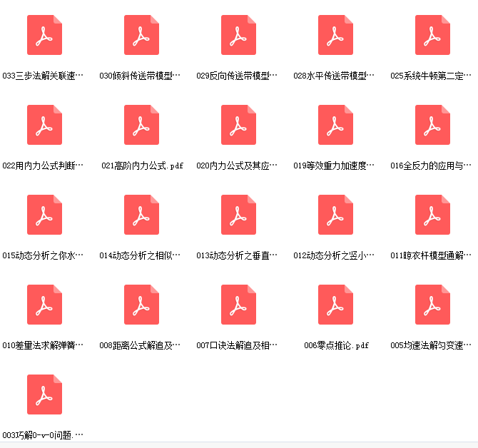Click the PDF icon for 013动态分析之垂直

point(238,215)
